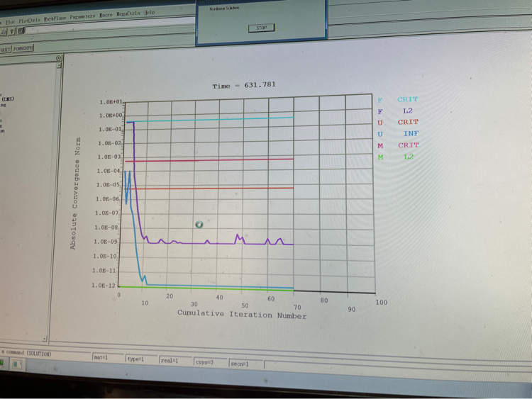Viewport: 532px width, 399px height.
Task: Stop the nonlinear solution with STOP button
Action: (261, 28)
